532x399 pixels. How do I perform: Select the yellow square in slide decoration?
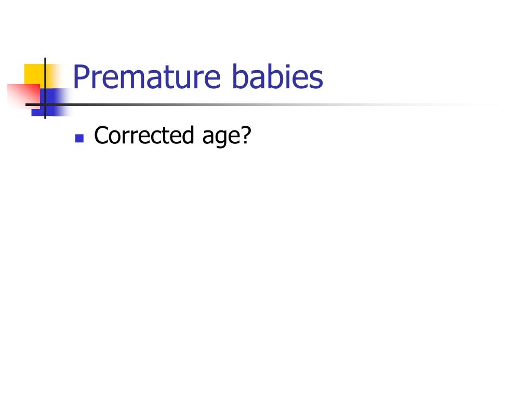tap(35, 74)
